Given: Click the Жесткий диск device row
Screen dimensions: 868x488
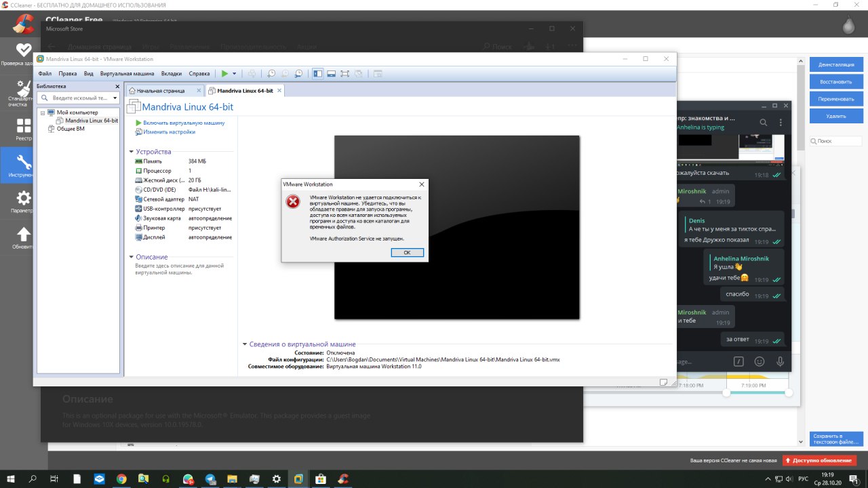Looking at the screenshot, I should [x=183, y=180].
